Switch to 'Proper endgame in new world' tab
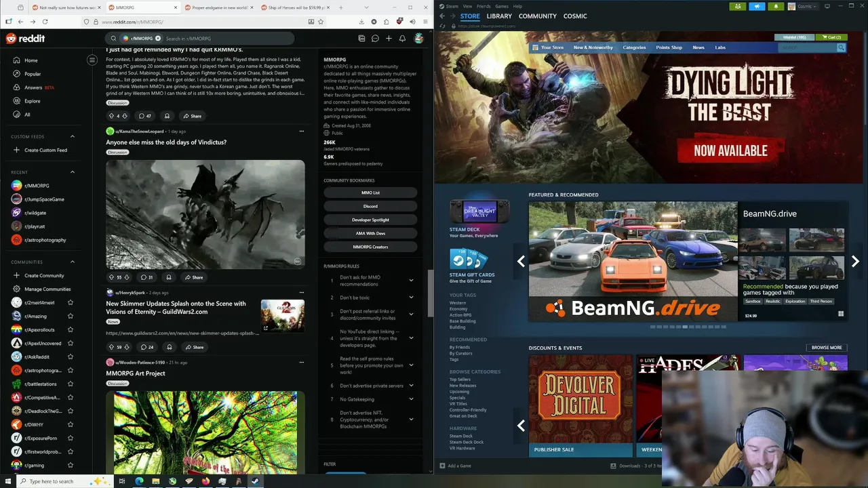This screenshot has width=868, height=488. coord(218,7)
